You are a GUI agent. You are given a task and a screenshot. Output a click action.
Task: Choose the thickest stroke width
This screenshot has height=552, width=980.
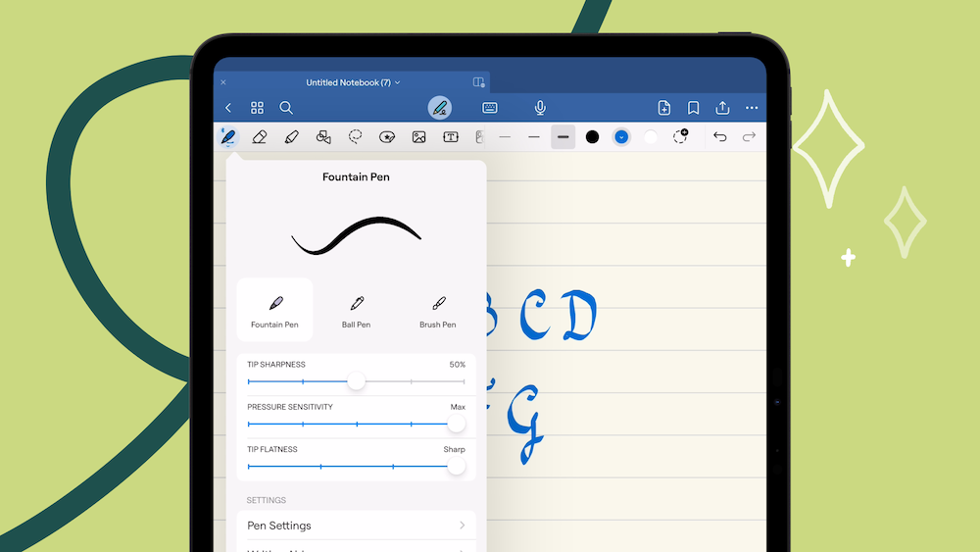click(563, 137)
